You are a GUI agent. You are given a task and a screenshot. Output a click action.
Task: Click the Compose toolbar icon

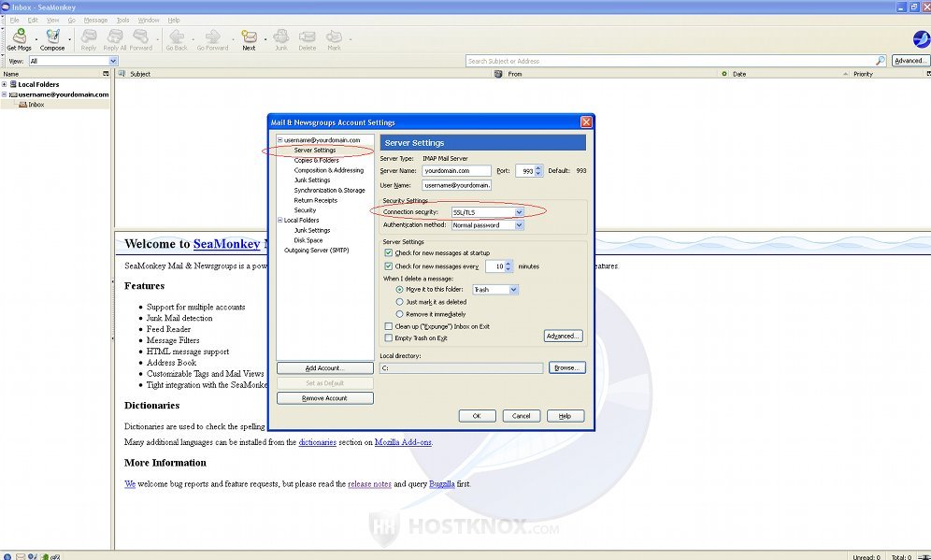53,36
